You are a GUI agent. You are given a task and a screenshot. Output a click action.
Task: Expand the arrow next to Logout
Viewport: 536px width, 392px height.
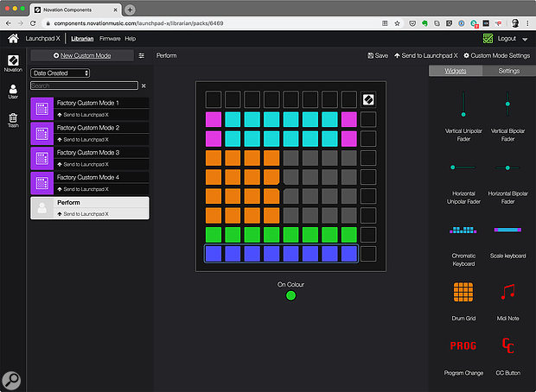(525, 39)
